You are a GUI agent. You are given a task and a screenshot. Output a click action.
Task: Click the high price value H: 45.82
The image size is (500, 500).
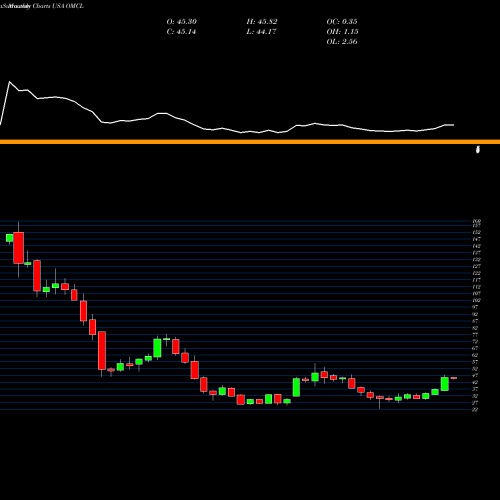click(262, 22)
